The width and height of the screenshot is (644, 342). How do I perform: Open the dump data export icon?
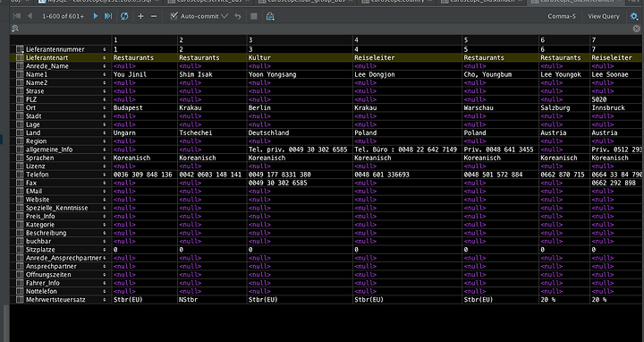[270, 16]
